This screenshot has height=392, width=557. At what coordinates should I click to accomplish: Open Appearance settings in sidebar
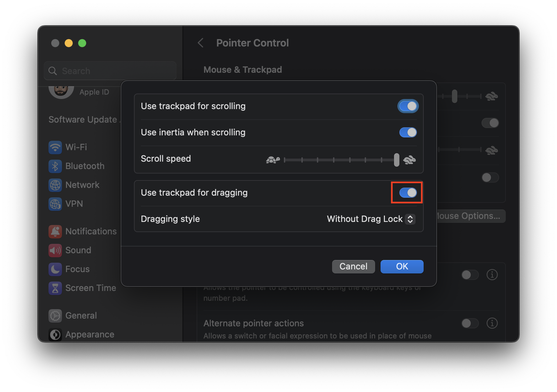90,334
